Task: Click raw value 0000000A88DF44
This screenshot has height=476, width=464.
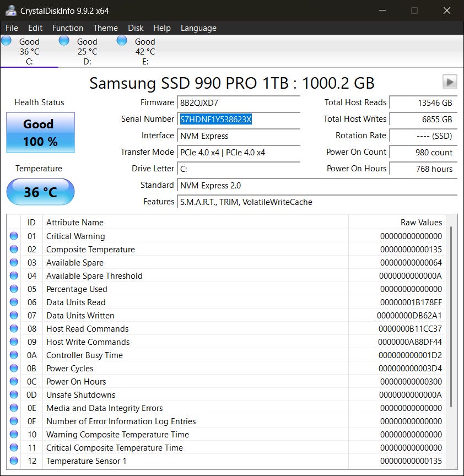Action: tap(409, 342)
